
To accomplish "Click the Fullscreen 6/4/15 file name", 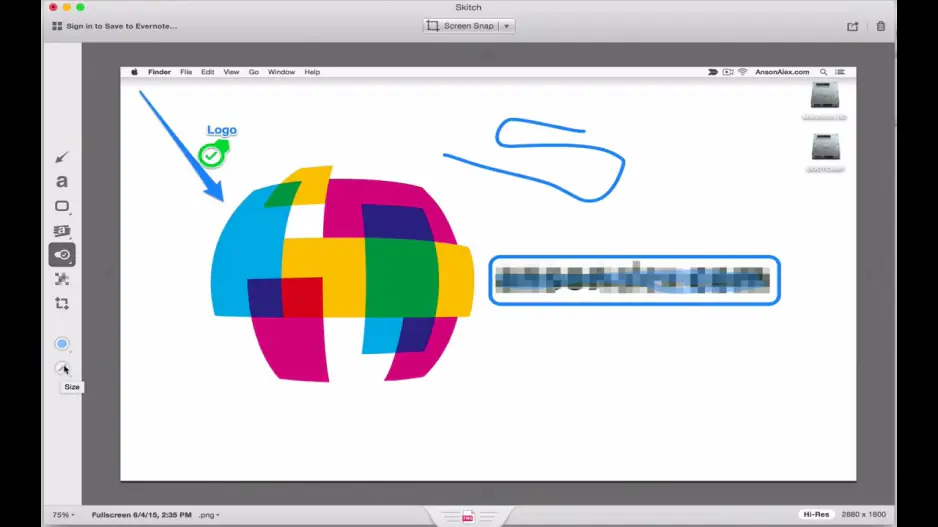I will click(142, 514).
